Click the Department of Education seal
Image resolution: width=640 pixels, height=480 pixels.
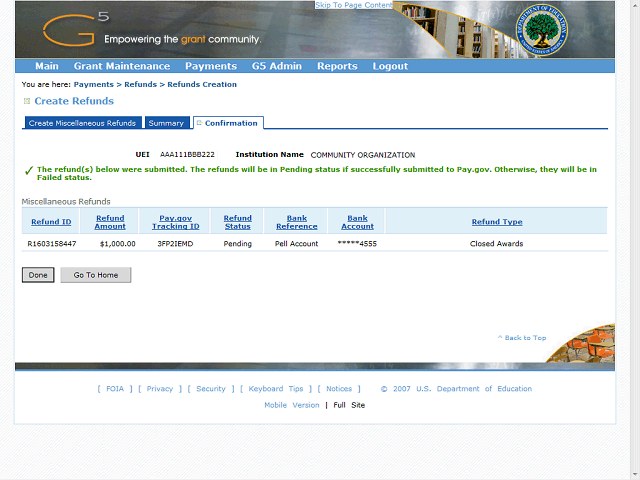(541, 30)
